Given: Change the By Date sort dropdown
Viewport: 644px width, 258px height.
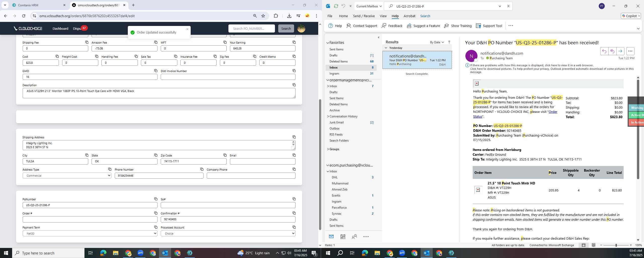Looking at the screenshot, I should pos(437,42).
